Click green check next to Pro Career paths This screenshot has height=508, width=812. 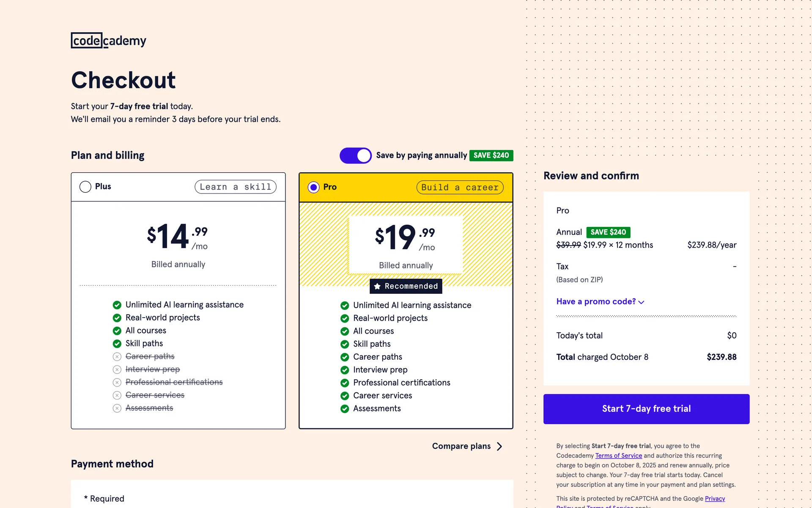pyautogui.click(x=345, y=357)
